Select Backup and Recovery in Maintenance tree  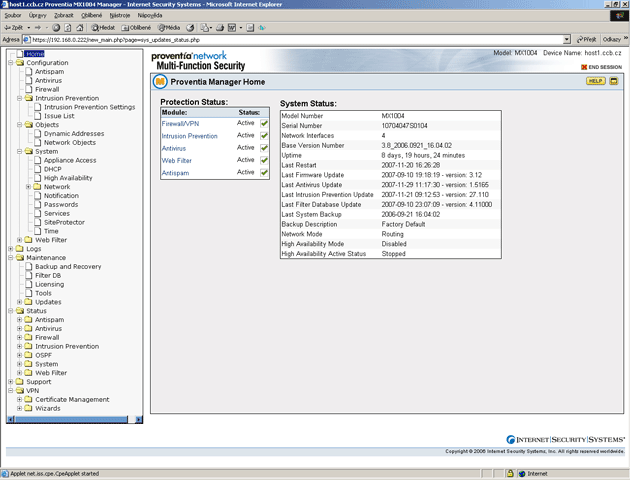tap(68, 267)
